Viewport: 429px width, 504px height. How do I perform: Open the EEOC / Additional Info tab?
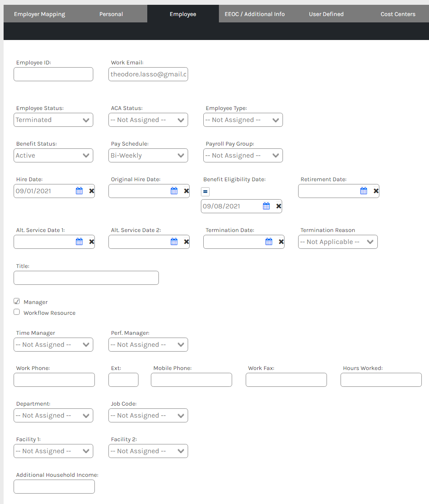(x=255, y=14)
